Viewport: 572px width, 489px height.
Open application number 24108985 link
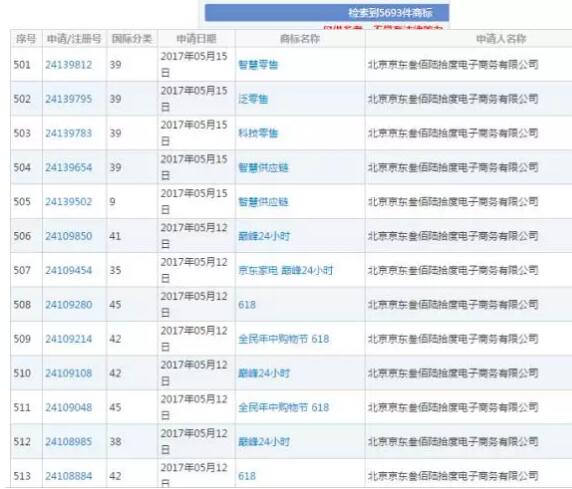(69, 442)
